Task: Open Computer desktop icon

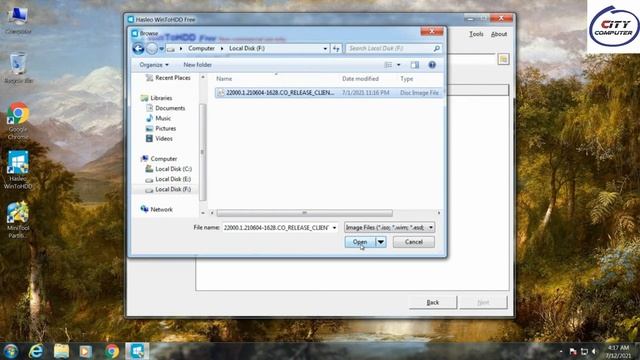Action: (x=18, y=20)
